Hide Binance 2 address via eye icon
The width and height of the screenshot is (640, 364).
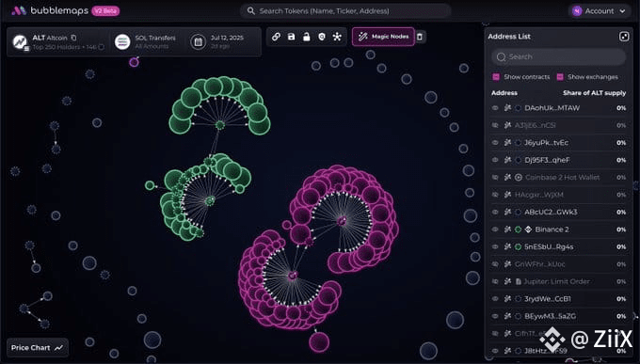point(495,229)
